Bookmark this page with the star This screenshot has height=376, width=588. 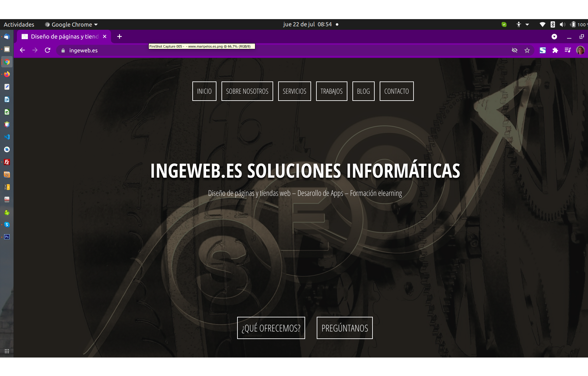[527, 50]
